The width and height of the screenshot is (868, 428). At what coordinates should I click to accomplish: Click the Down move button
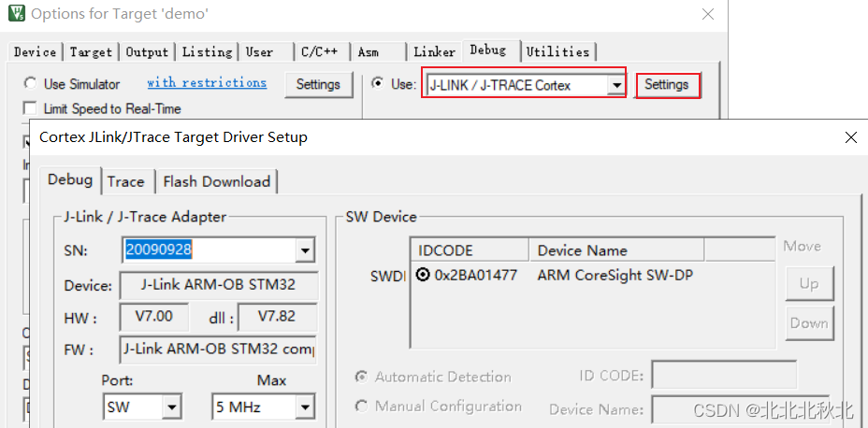pos(809,323)
